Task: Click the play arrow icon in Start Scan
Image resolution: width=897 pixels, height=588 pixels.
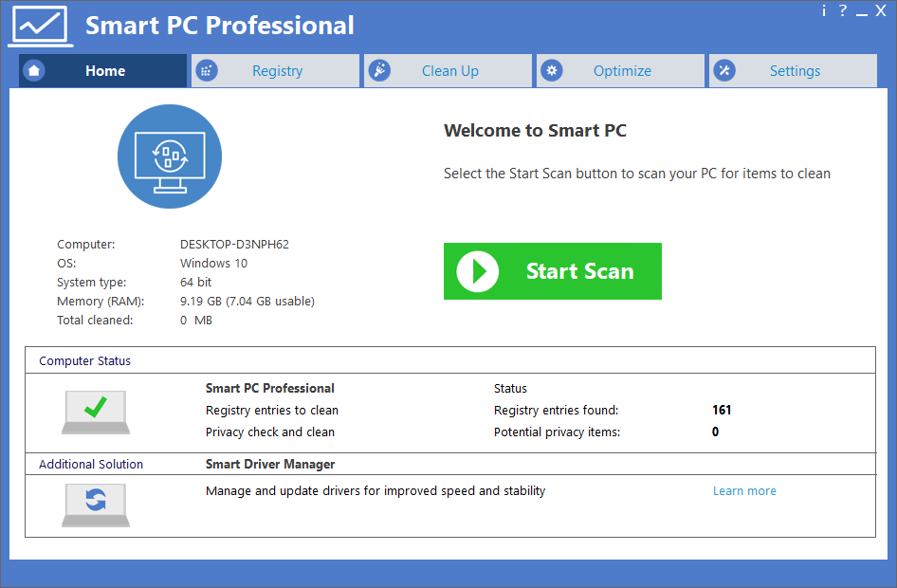Action: pos(478,271)
